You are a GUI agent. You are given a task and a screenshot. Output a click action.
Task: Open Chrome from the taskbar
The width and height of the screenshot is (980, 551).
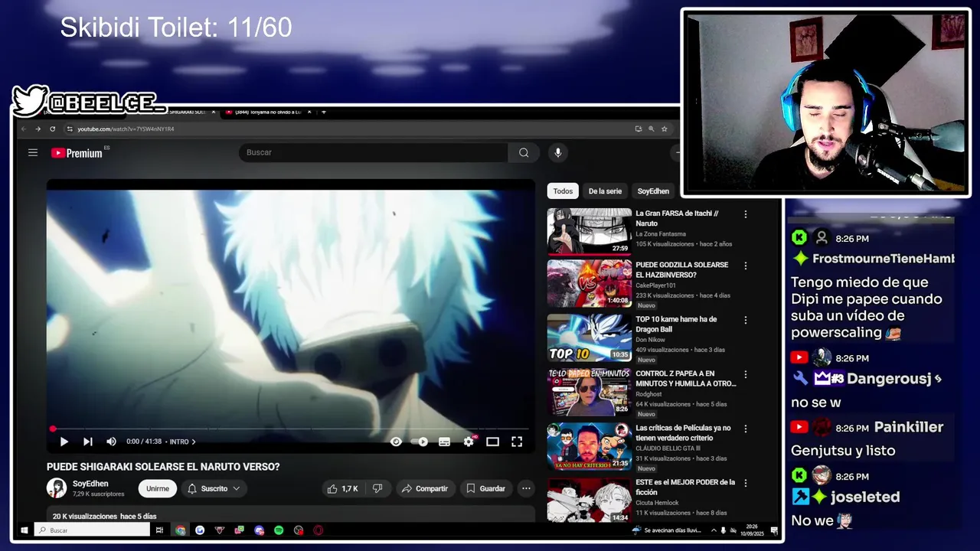[180, 530]
